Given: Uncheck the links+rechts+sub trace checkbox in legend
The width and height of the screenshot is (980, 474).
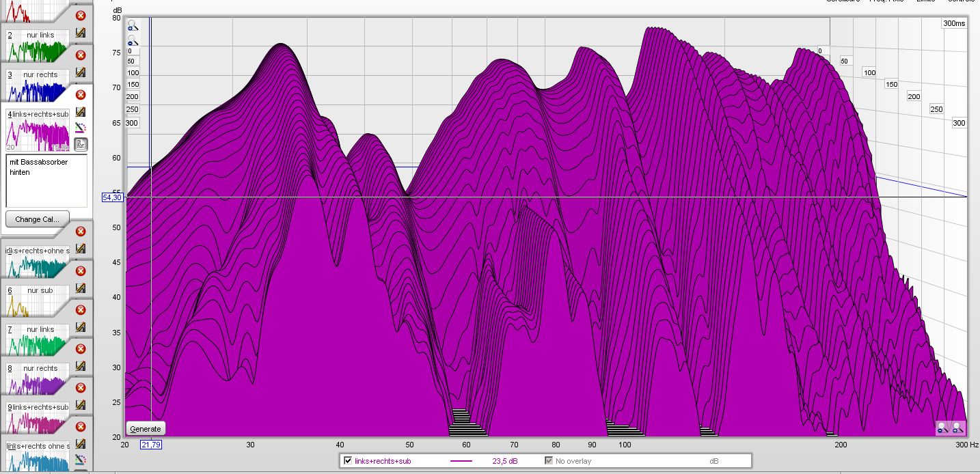Looking at the screenshot, I should (348, 461).
